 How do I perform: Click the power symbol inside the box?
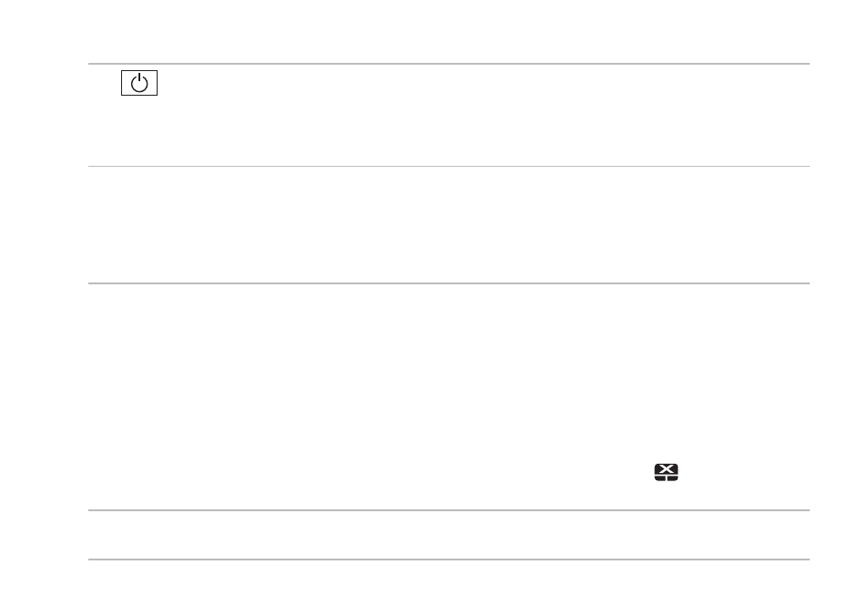tap(139, 83)
